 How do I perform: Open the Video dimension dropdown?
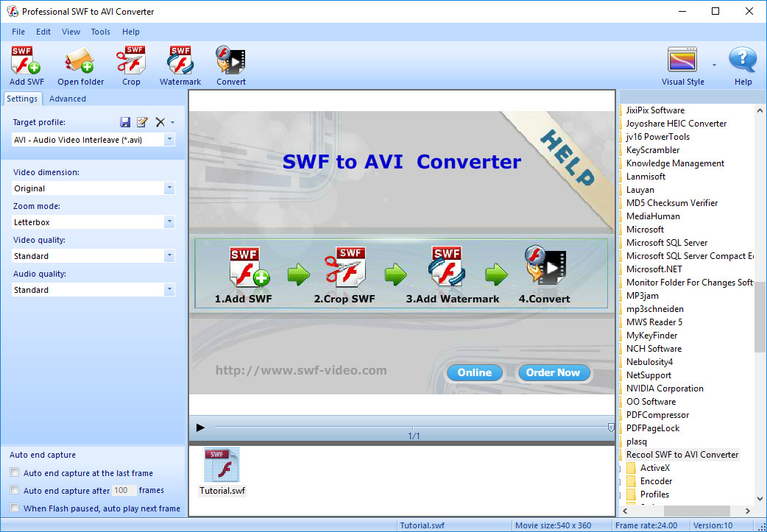169,188
